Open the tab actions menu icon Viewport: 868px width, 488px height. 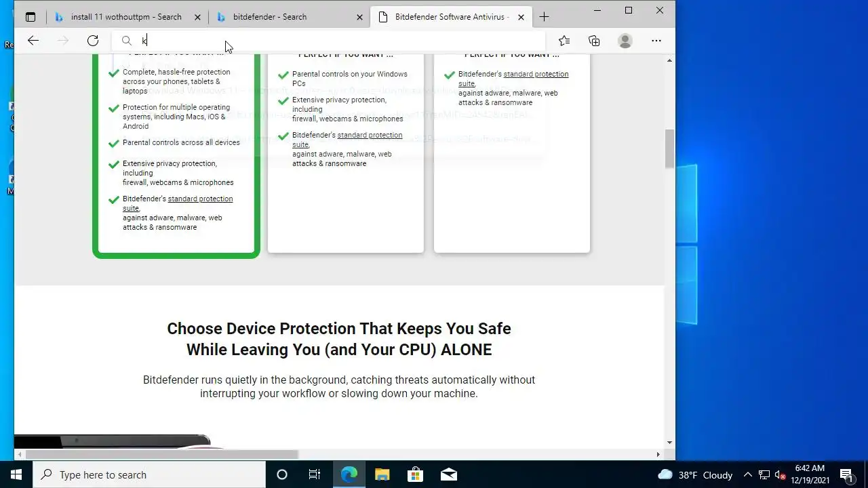[31, 17]
